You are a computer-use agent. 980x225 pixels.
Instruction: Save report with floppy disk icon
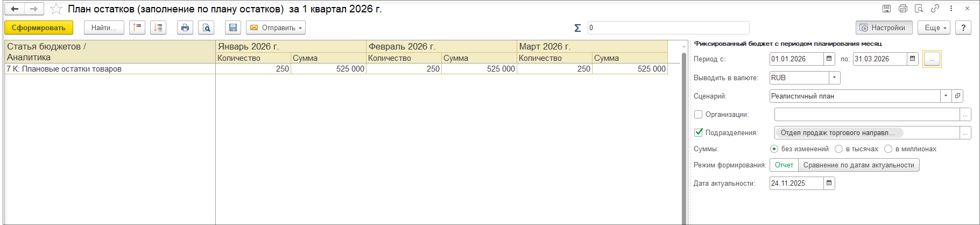(233, 27)
